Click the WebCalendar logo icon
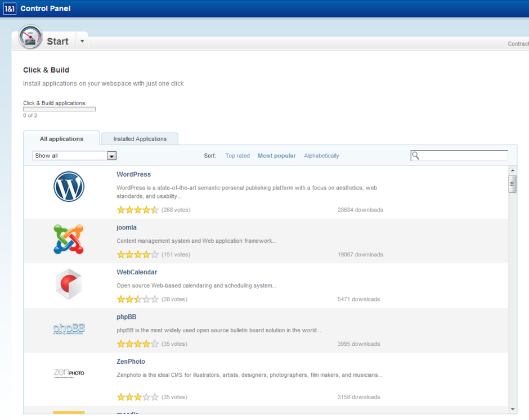The width and height of the screenshot is (529, 420). pos(69,284)
